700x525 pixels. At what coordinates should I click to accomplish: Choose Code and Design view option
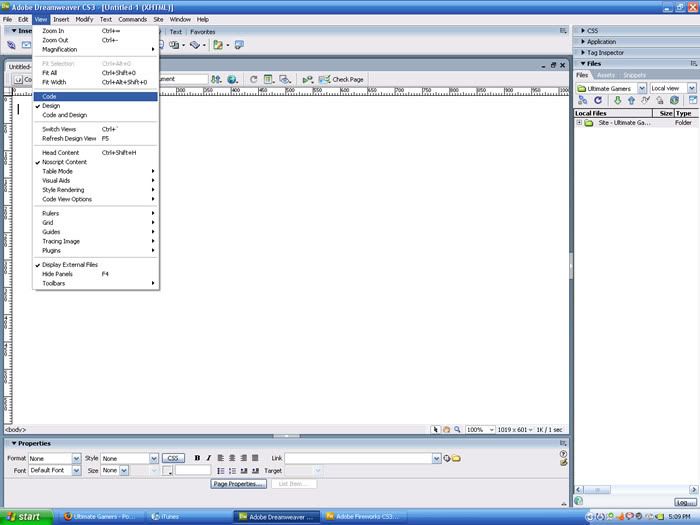point(96,115)
